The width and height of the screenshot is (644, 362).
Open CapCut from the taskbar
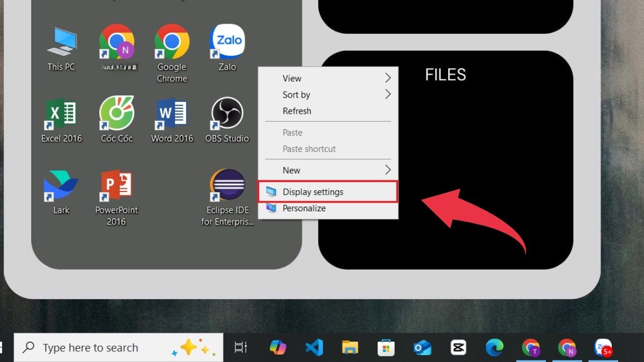click(x=458, y=348)
